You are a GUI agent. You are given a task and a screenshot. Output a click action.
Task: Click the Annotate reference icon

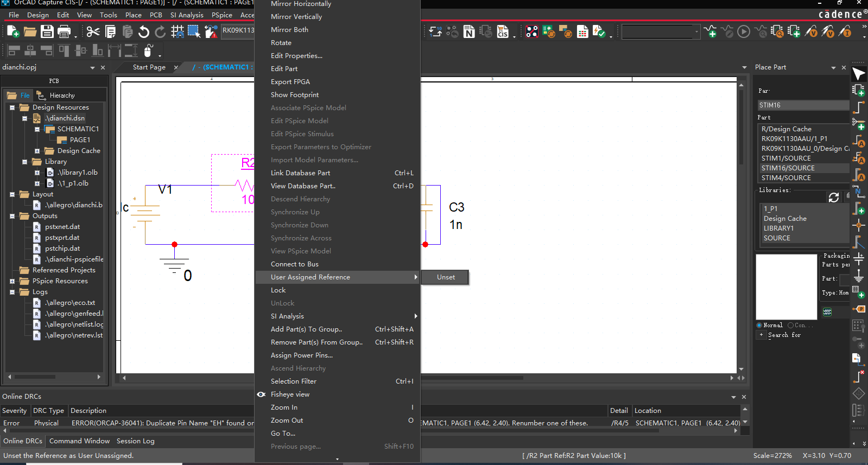tap(435, 31)
